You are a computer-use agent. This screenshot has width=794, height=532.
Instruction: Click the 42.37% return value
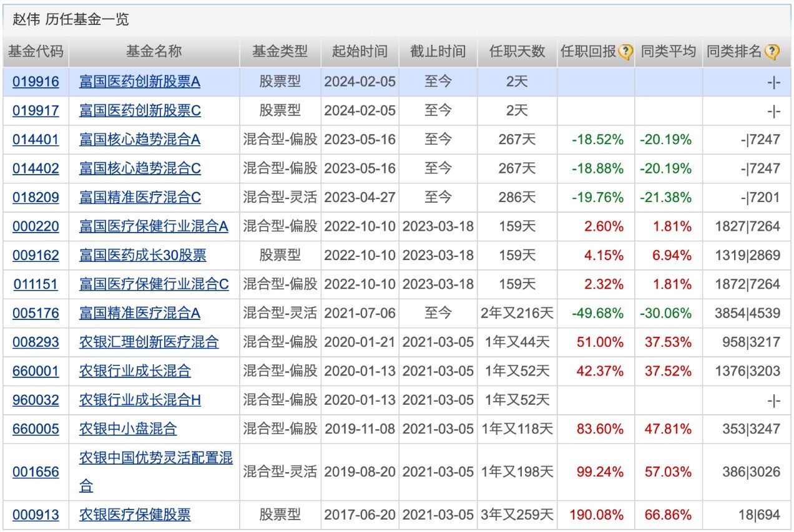coord(600,371)
